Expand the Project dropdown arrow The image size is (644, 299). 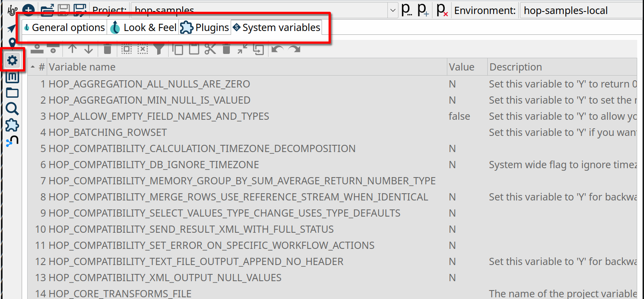click(393, 10)
